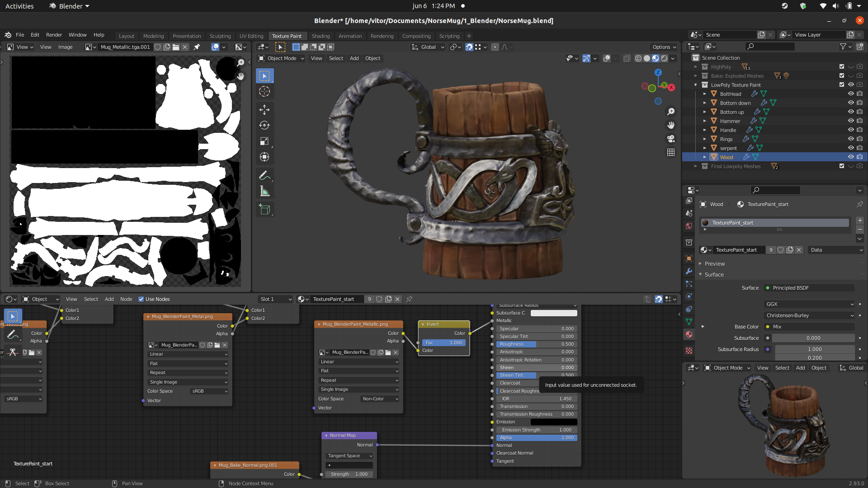Expand the Handle object in outliner
The image size is (868, 488).
click(704, 130)
